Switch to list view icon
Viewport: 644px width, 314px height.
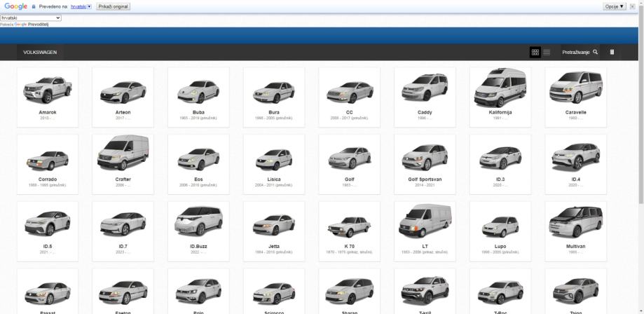click(x=547, y=52)
